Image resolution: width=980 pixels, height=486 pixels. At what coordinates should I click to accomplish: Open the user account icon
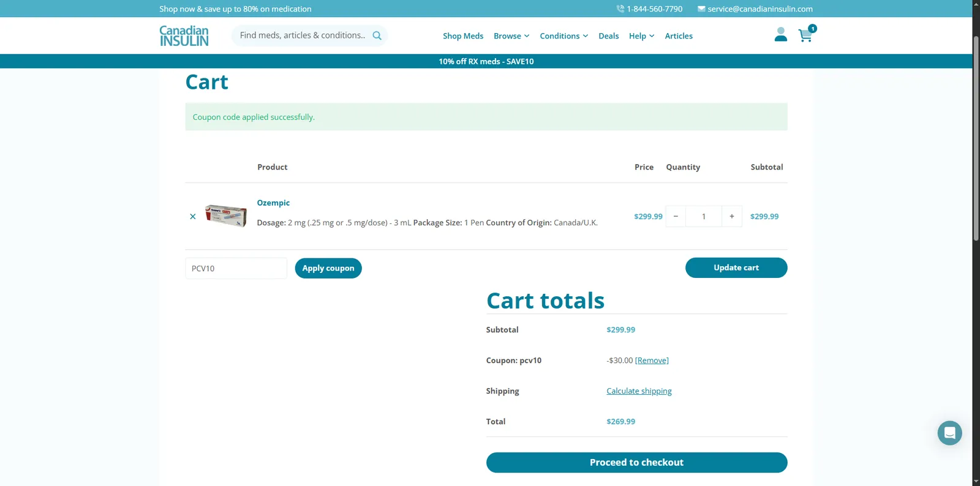pyautogui.click(x=780, y=34)
